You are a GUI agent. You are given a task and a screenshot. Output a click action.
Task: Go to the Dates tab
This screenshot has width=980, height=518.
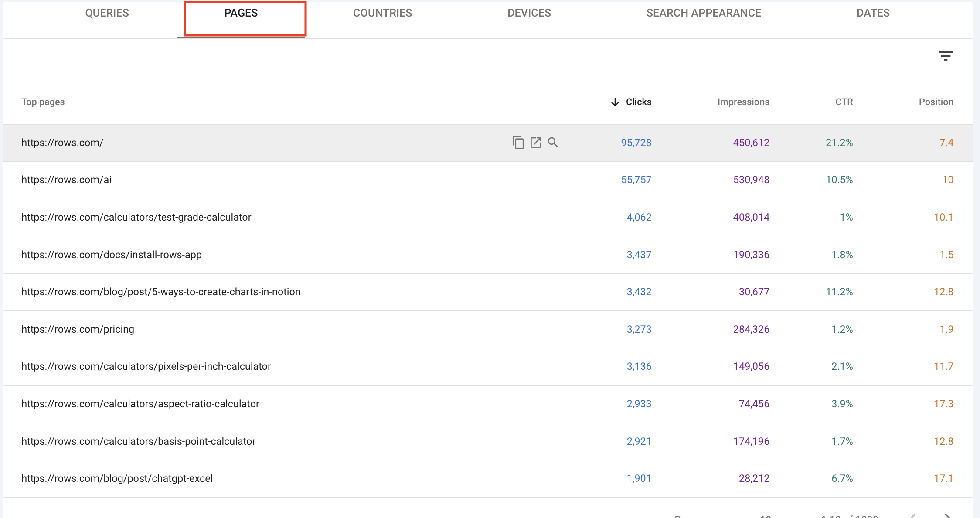pos(873,13)
